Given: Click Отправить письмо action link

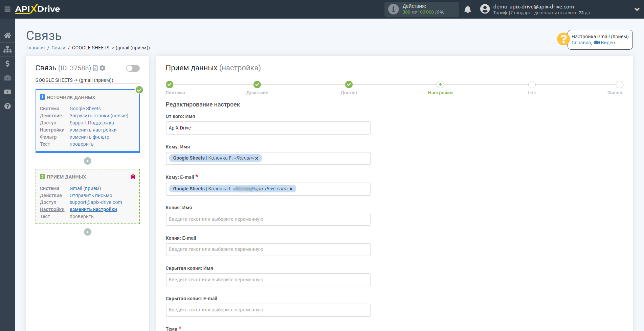Looking at the screenshot, I should tap(91, 196).
